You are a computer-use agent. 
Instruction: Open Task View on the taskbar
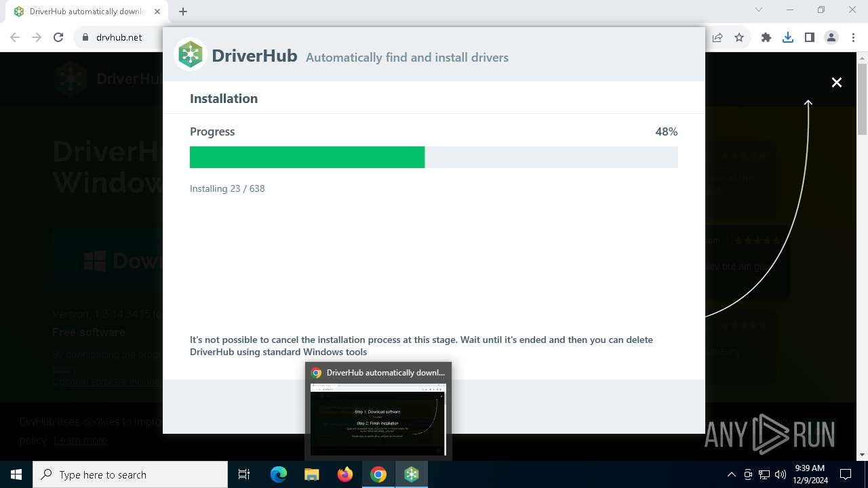[244, 474]
